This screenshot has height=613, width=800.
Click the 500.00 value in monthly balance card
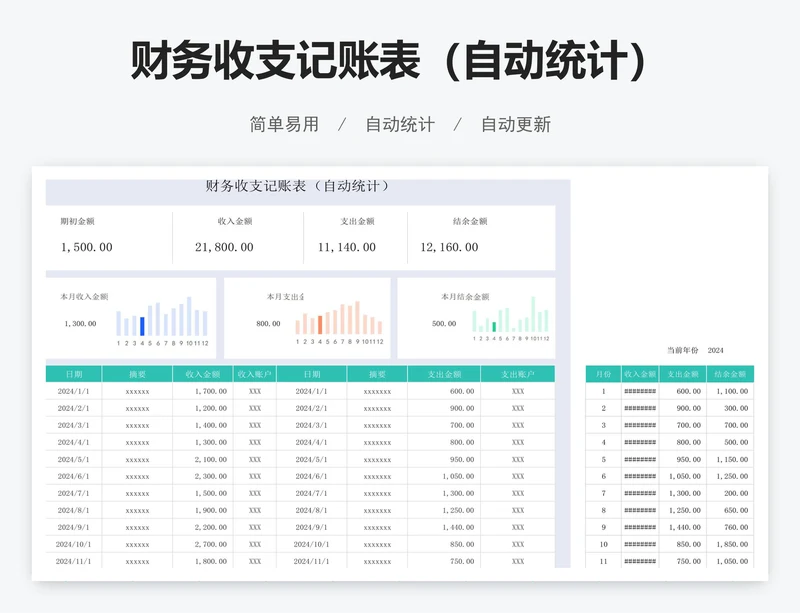tap(444, 324)
